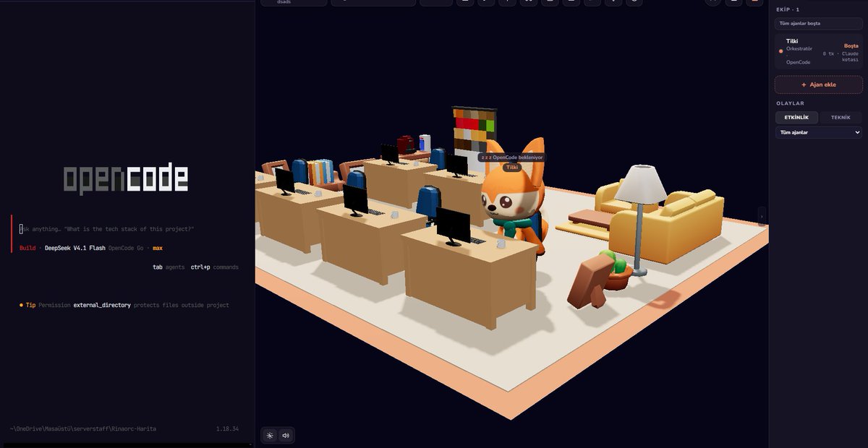Focus the Ask anything prompt input
The height and width of the screenshot is (448, 868).
tap(107, 229)
